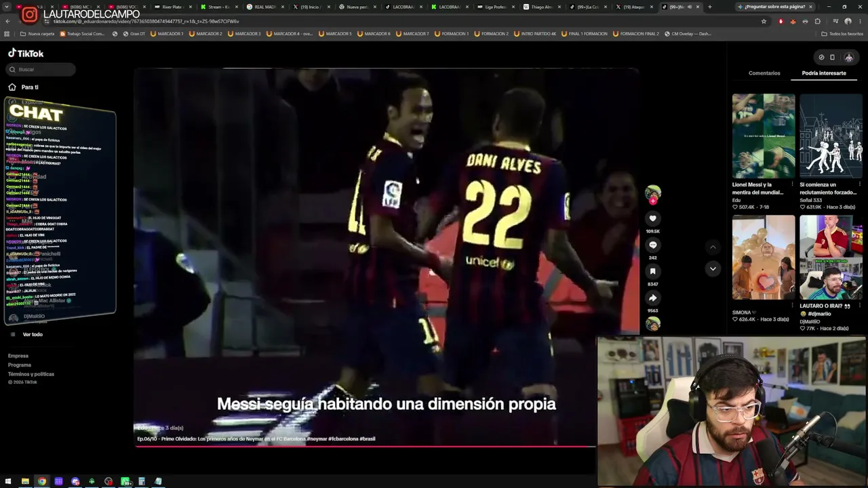Open options for the LAUTARO O IRAI video

click(860, 306)
